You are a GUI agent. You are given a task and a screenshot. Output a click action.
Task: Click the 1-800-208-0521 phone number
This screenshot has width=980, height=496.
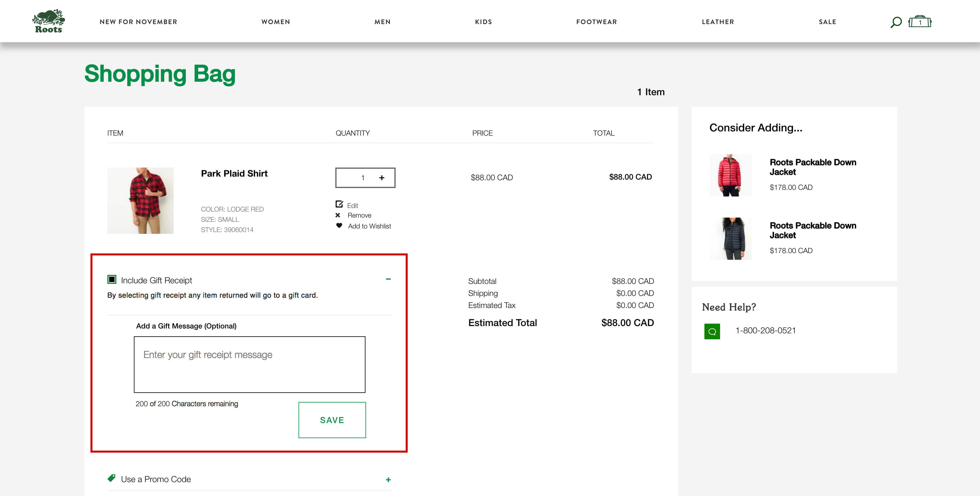[765, 331]
